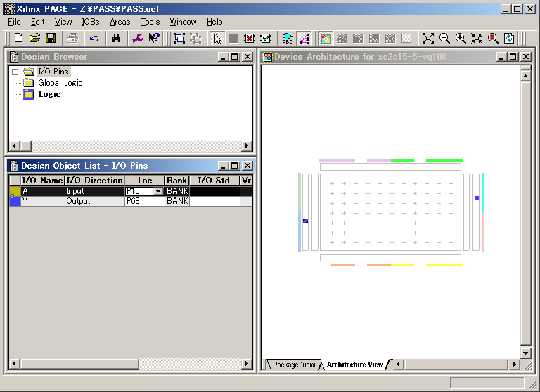Toggle the magenta differential pairs icon
Screen dimensions: 540x392
[304, 38]
